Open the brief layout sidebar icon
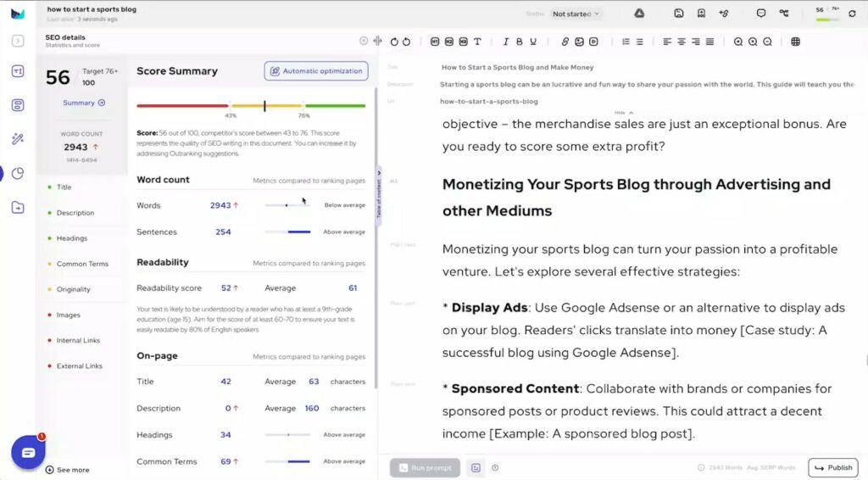 (18, 105)
